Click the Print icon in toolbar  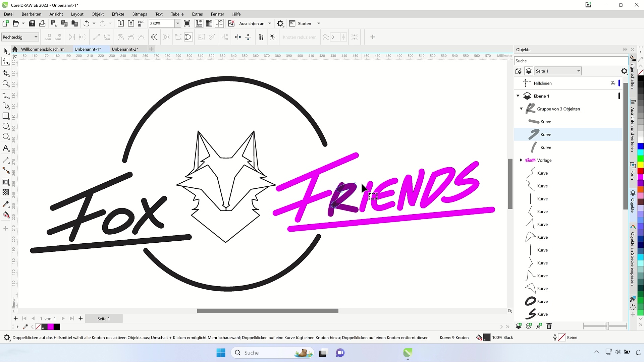[x=42, y=23]
